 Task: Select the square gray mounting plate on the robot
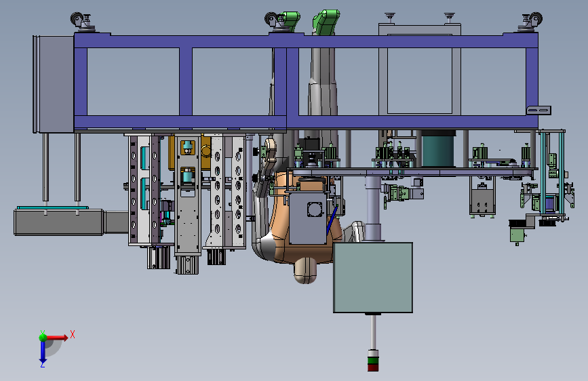pos(307,218)
